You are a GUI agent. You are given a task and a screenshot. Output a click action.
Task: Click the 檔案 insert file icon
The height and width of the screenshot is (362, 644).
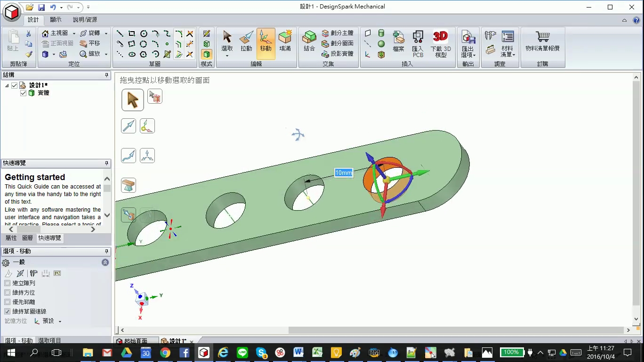[398, 41]
